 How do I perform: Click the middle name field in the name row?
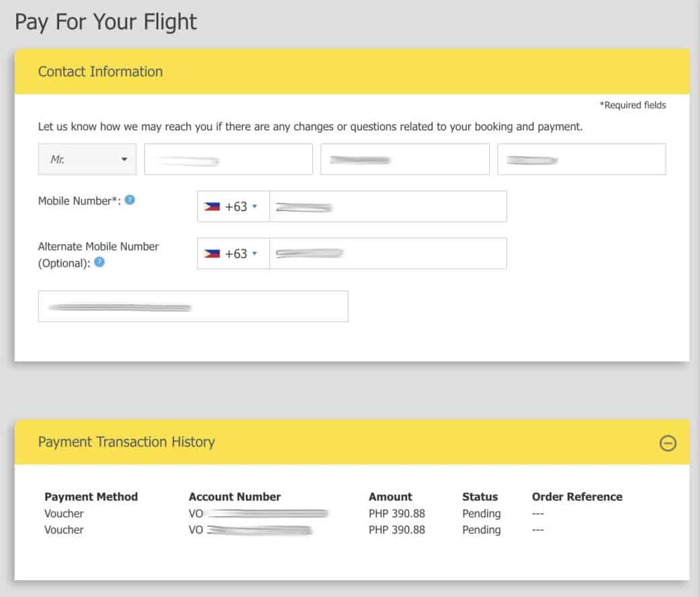tap(404, 159)
